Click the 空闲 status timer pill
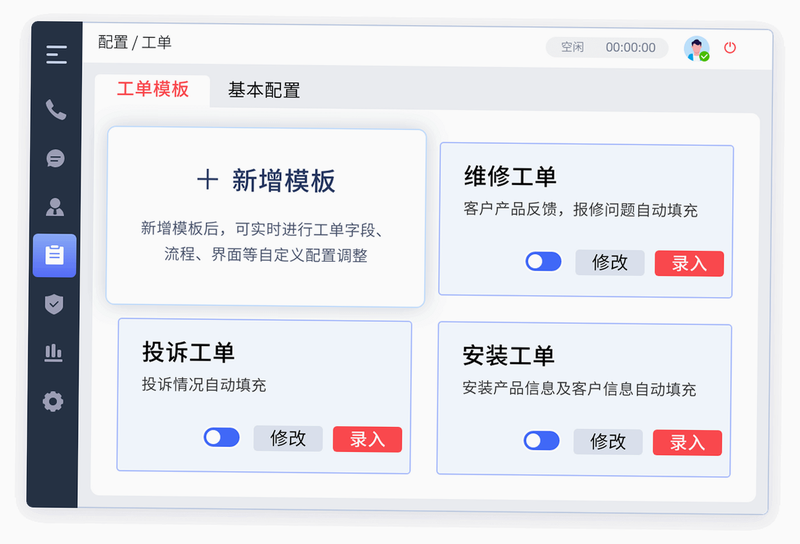Screen dimensions: 800x544 pos(607,47)
